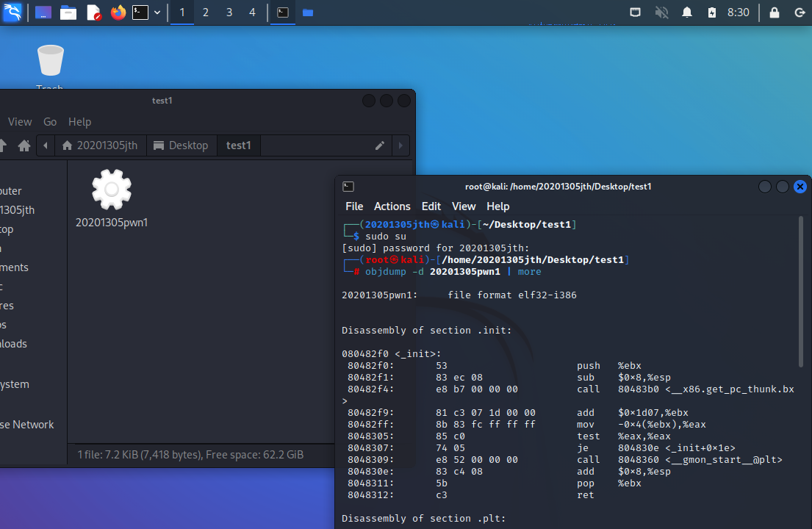This screenshot has width=812, height=529.
Task: Click '__gmon_start__@plt' call line
Action: [x=565, y=460]
